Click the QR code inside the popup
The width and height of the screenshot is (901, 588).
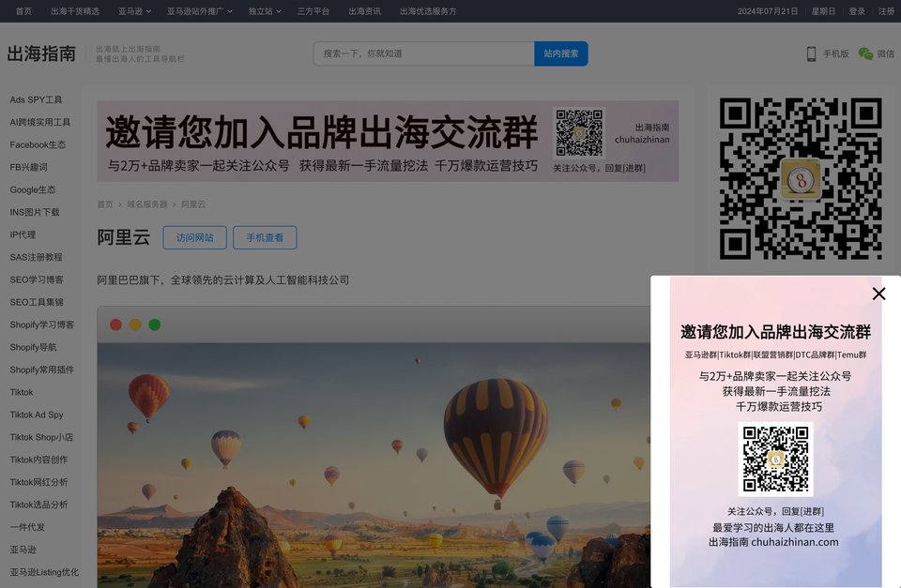(x=776, y=460)
